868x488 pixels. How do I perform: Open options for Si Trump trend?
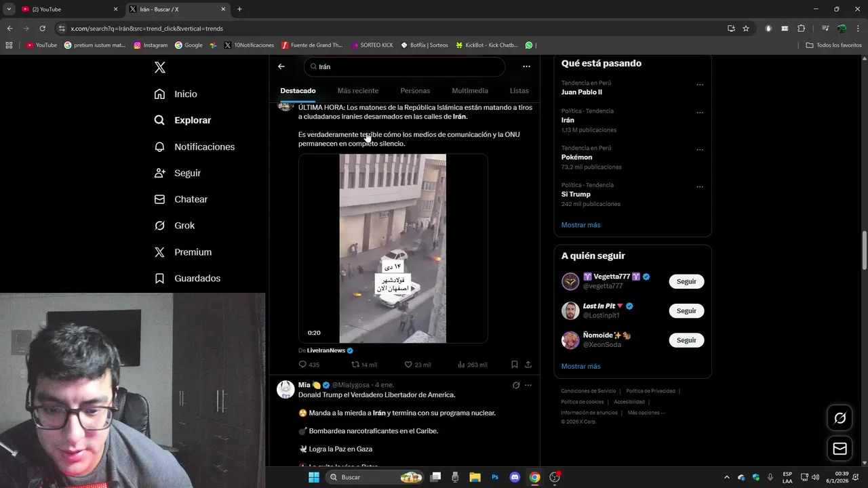[700, 187]
